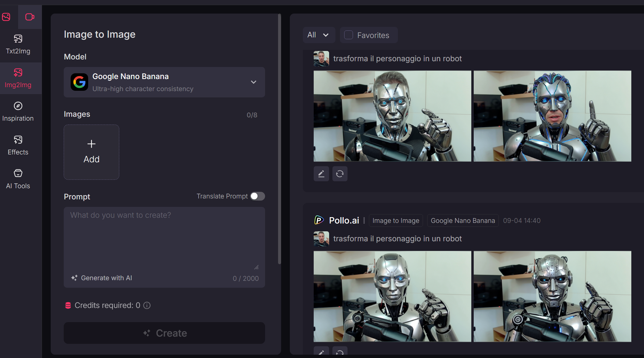The width and height of the screenshot is (644, 358).
Task: Click the regenerate icon under top results
Action: coord(340,174)
